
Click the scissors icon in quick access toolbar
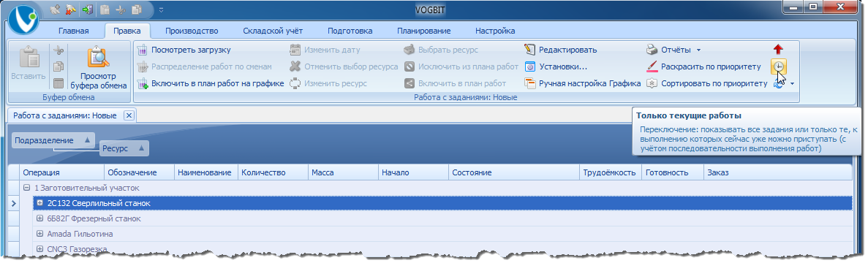[x=121, y=9]
